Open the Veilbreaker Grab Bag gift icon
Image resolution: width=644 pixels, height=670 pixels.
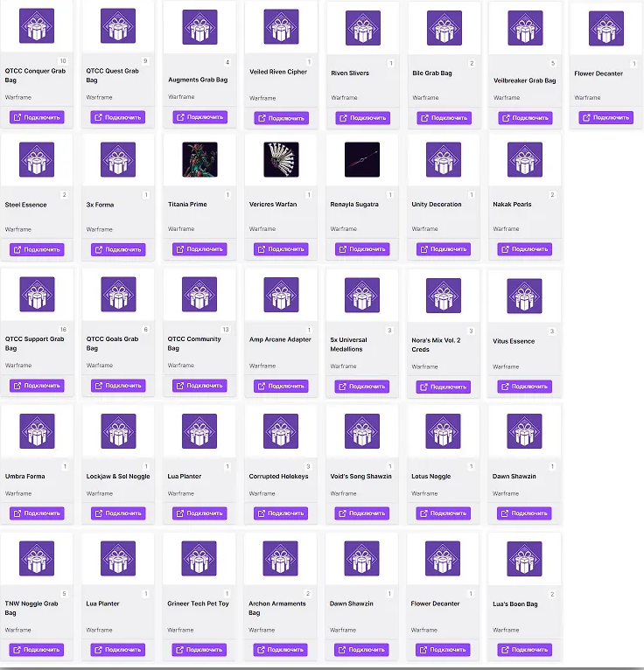525,28
